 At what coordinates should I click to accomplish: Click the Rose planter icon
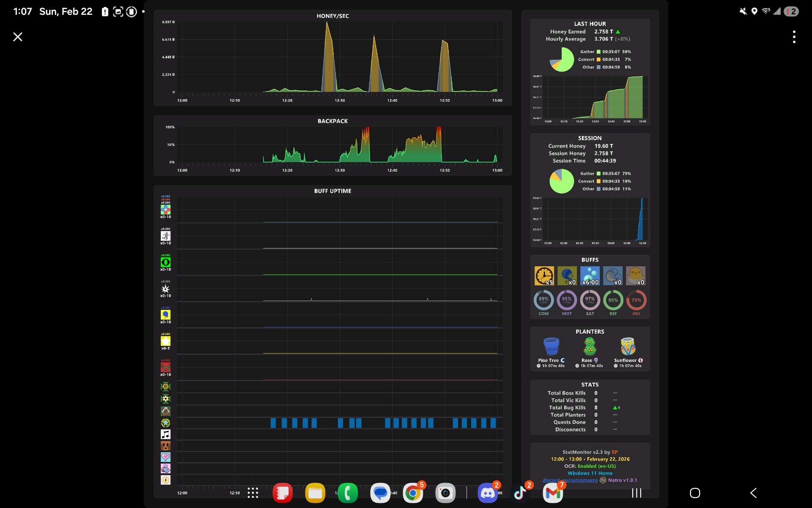coord(590,346)
